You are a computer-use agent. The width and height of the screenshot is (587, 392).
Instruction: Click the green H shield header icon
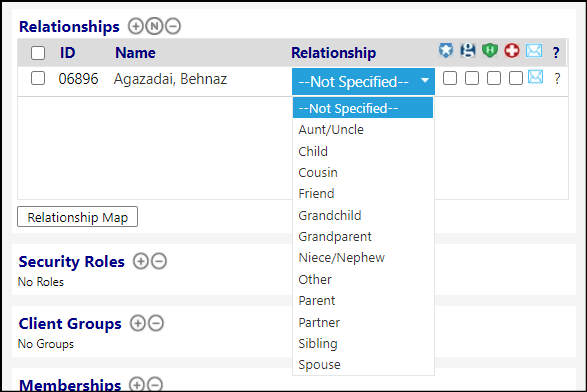(x=490, y=51)
